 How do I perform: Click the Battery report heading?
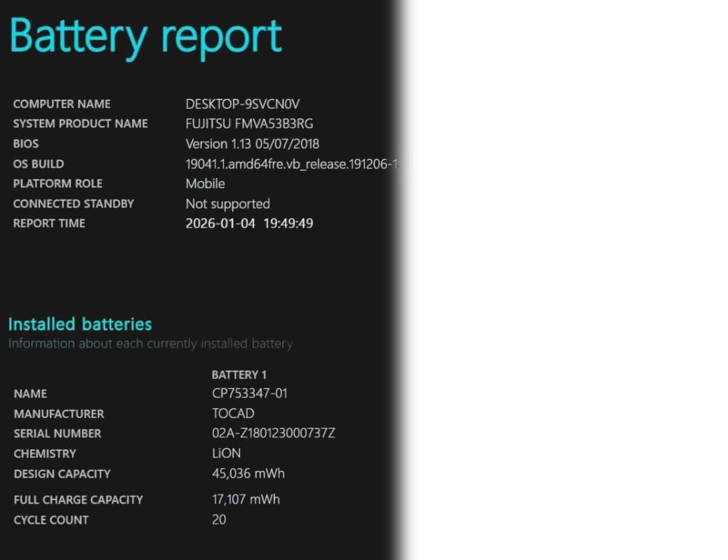(x=146, y=36)
